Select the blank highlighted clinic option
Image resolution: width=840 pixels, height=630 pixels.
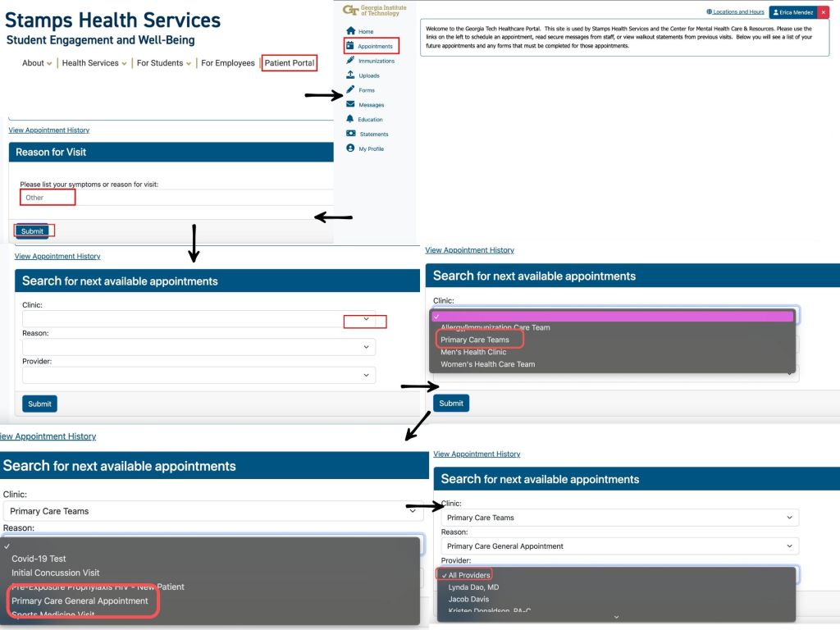point(613,317)
